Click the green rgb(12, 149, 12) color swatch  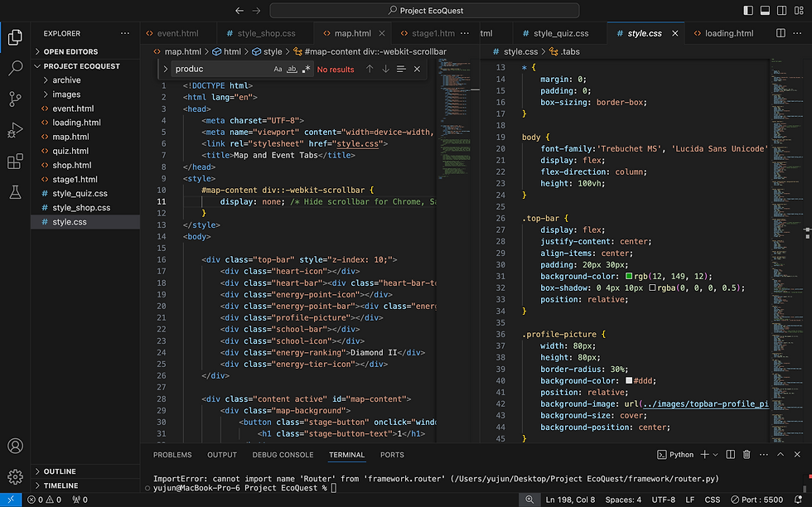pyautogui.click(x=629, y=276)
